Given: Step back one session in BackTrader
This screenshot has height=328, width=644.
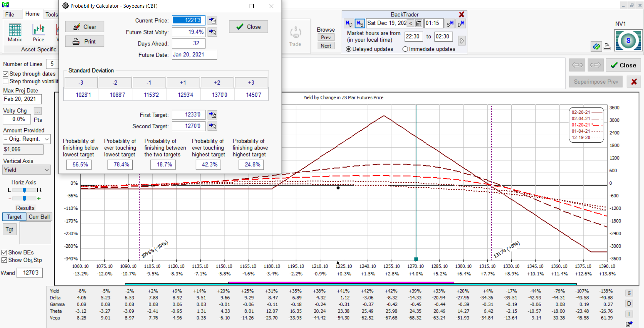Looking at the screenshot, I should coord(359,23).
